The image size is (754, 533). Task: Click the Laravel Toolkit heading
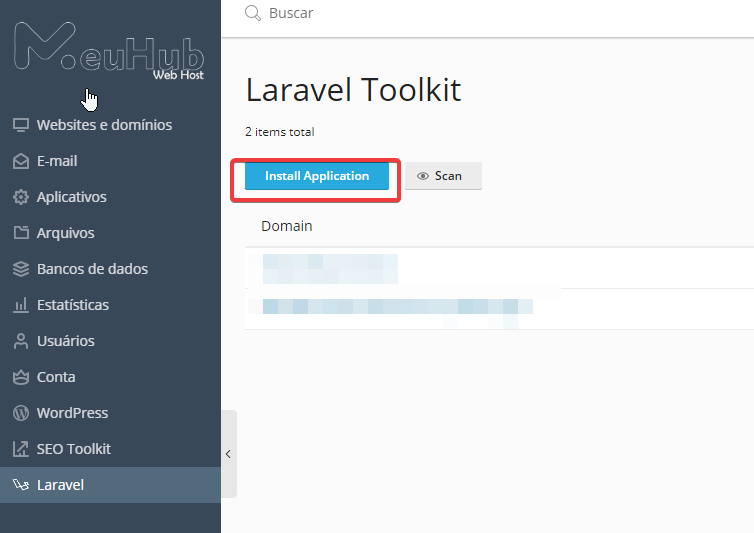point(353,90)
